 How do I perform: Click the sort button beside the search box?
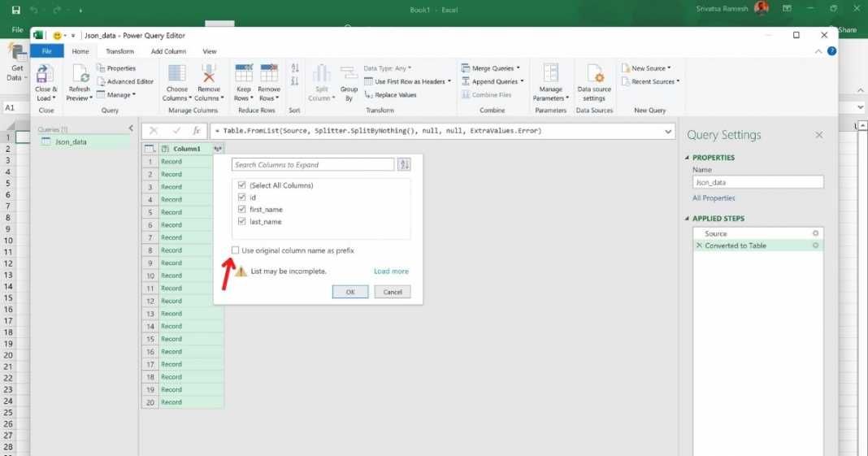pyautogui.click(x=404, y=164)
